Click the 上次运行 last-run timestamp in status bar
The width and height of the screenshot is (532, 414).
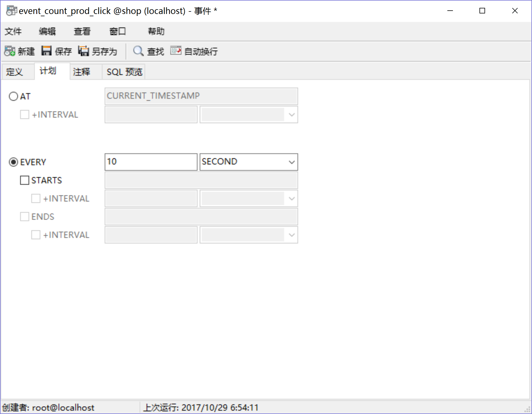(201, 408)
